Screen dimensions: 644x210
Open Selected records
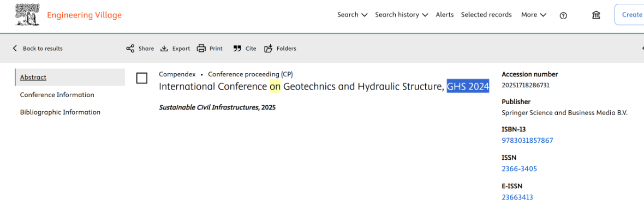(x=486, y=15)
